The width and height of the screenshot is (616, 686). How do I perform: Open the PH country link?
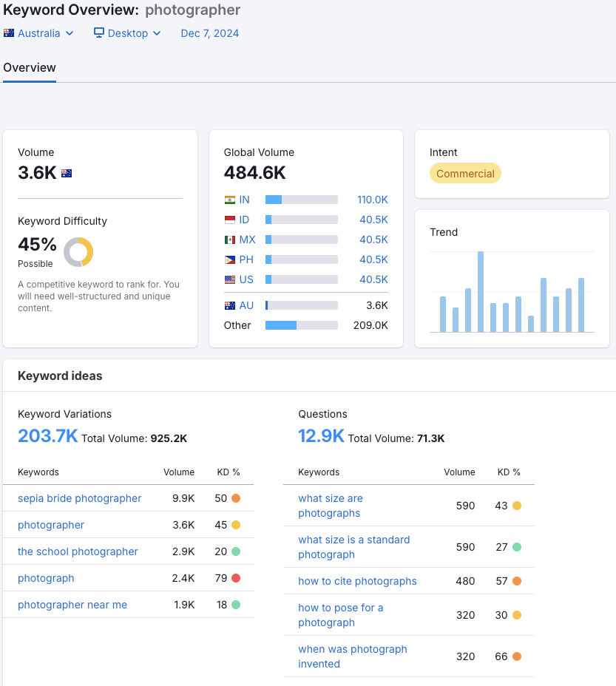point(246,260)
